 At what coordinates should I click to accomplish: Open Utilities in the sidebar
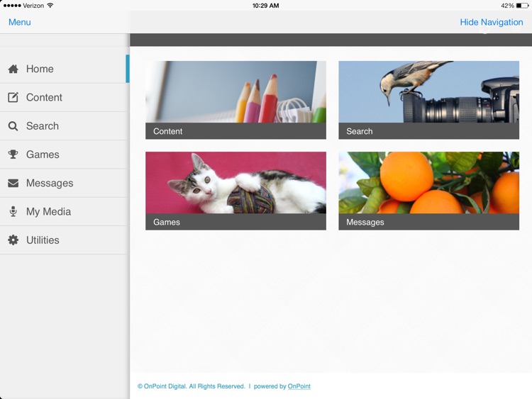tap(65, 240)
